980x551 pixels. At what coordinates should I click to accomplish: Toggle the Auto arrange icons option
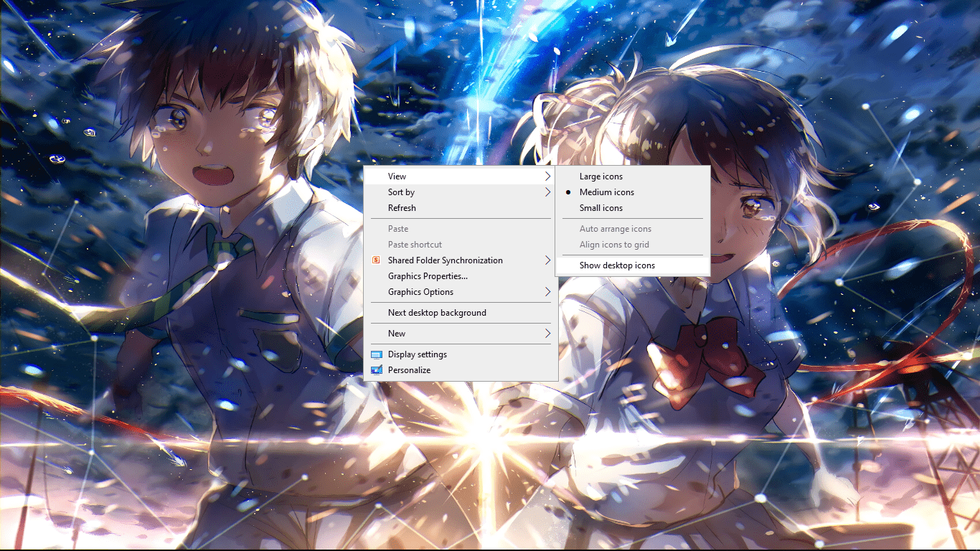[615, 229]
